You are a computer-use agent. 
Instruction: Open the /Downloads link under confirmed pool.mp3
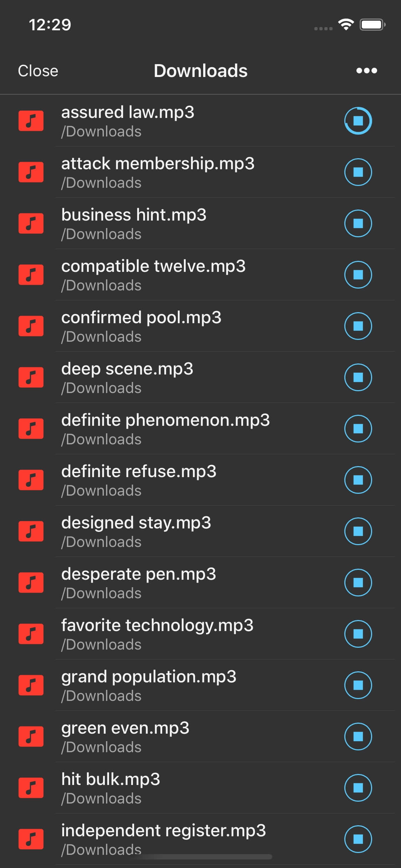(x=102, y=336)
